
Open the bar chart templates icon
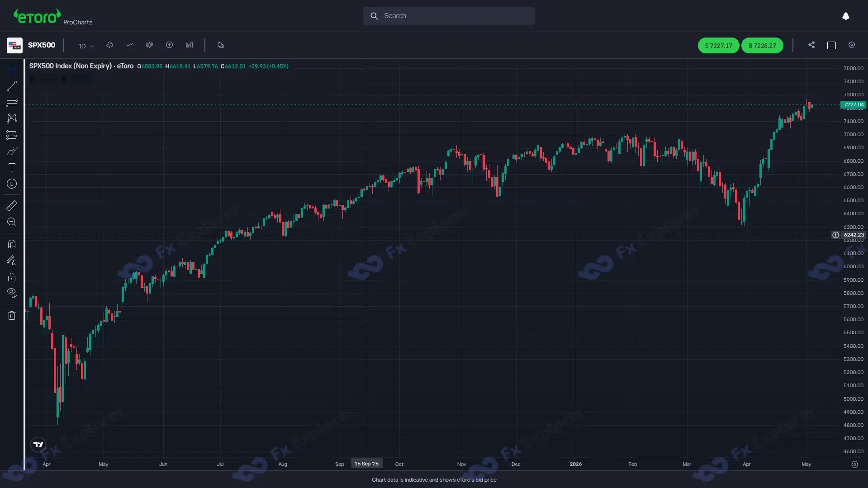click(x=189, y=45)
